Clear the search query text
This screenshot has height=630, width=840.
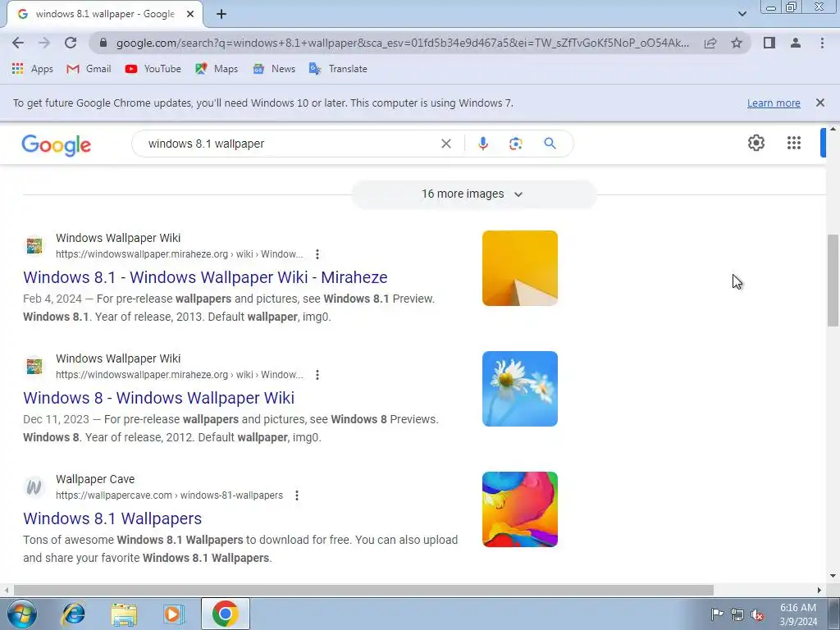(x=445, y=144)
